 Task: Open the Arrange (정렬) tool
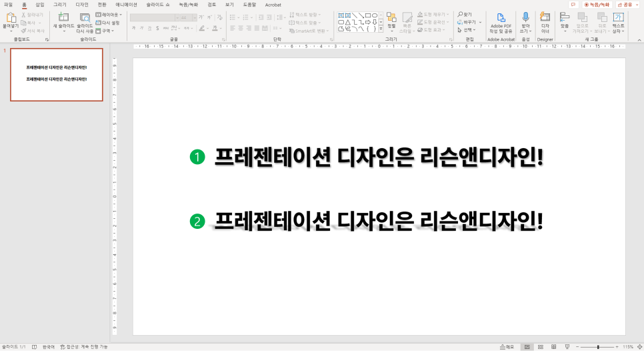click(391, 22)
